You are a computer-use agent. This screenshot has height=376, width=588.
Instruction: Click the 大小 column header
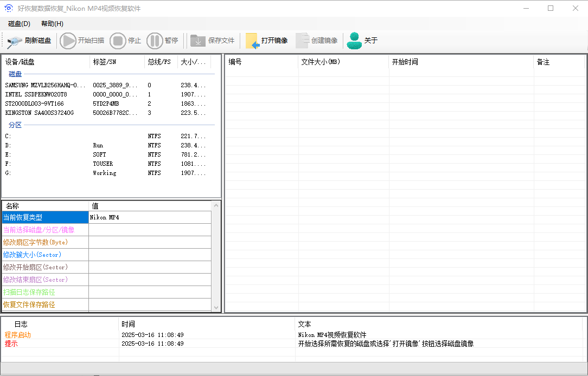pyautogui.click(x=194, y=62)
